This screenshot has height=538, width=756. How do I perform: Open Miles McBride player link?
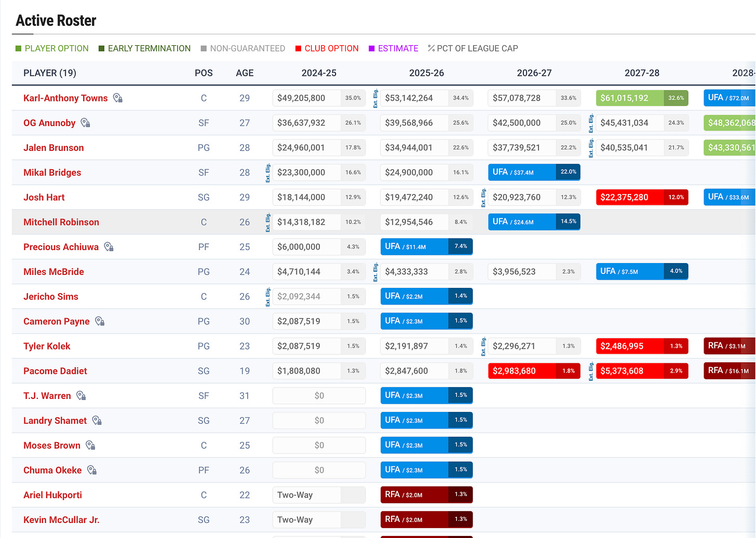click(x=53, y=272)
